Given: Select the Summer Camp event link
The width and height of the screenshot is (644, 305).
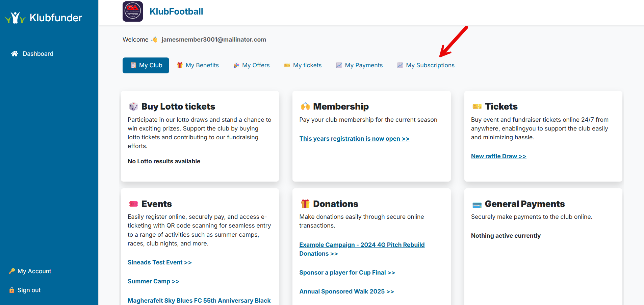Looking at the screenshot, I should [x=153, y=281].
